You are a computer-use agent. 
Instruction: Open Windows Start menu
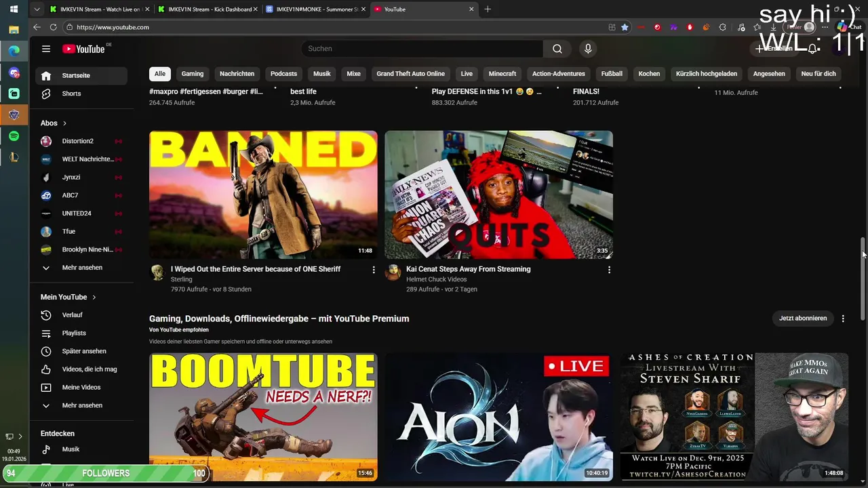14,9
